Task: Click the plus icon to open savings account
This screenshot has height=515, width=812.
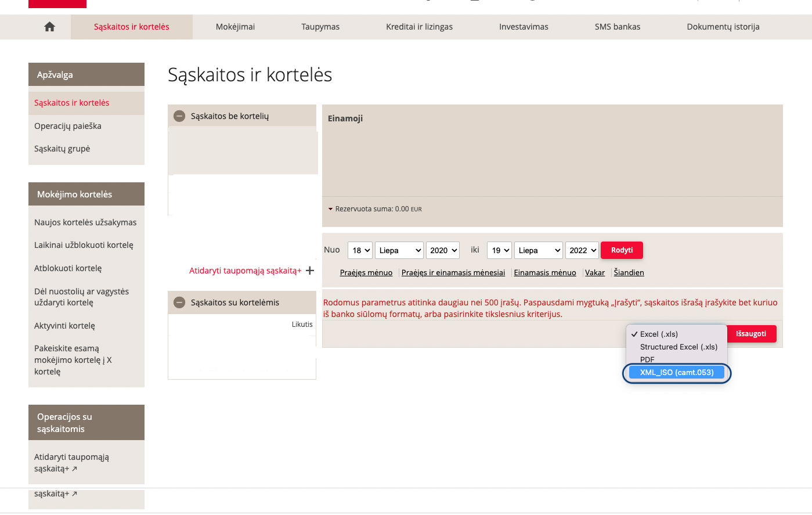Action: coord(310,271)
